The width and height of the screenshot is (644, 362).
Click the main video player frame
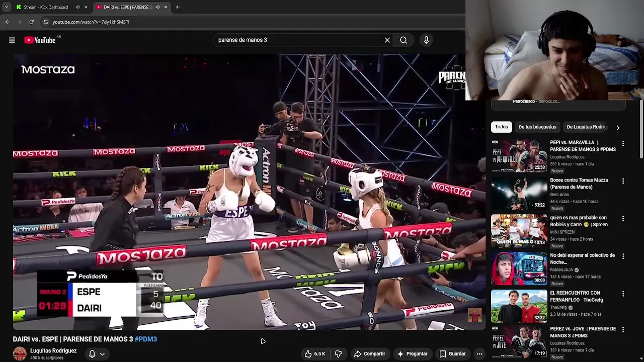coord(249,192)
